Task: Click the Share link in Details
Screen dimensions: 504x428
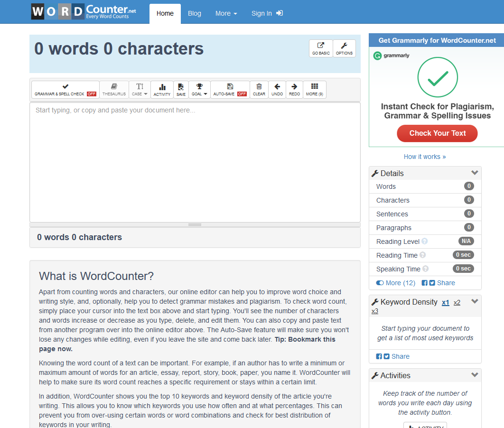Action: coord(446,283)
